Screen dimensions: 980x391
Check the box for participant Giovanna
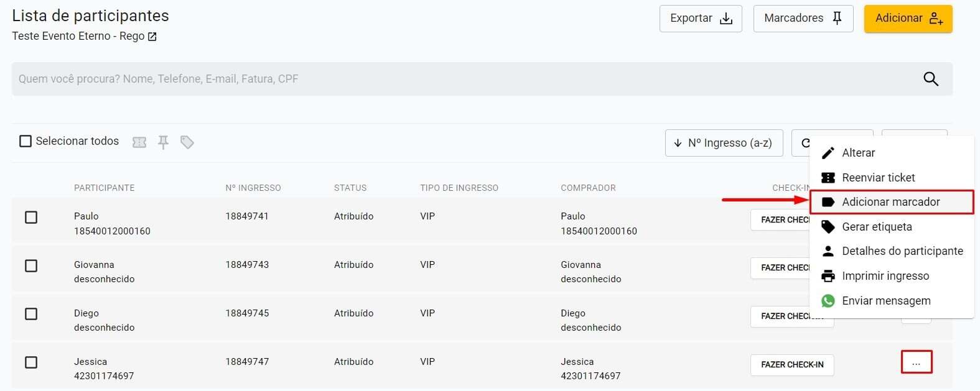coord(31,265)
